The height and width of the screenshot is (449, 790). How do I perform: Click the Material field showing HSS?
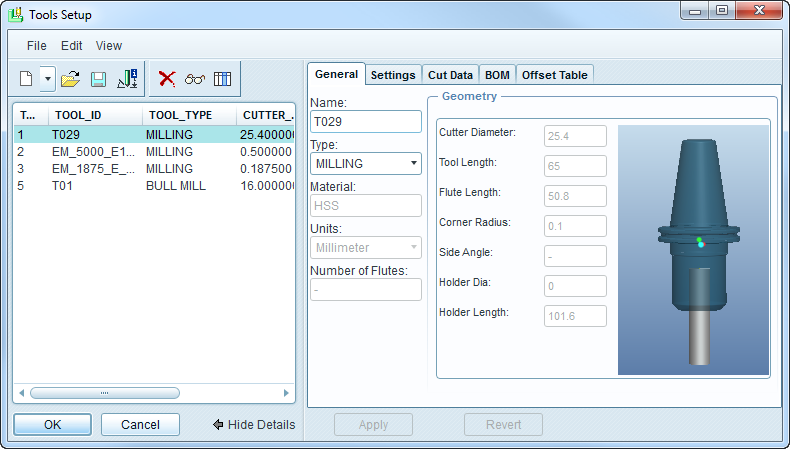coord(366,206)
